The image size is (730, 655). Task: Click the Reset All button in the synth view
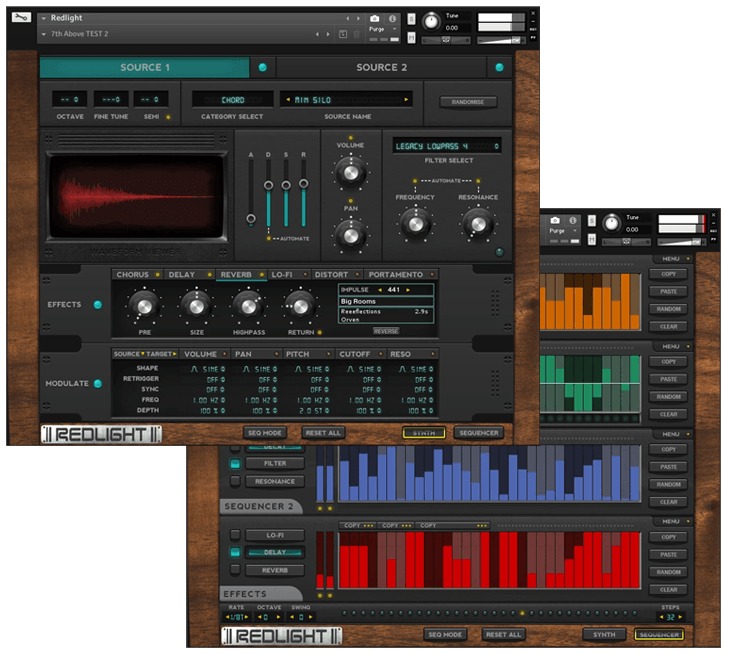(323, 433)
